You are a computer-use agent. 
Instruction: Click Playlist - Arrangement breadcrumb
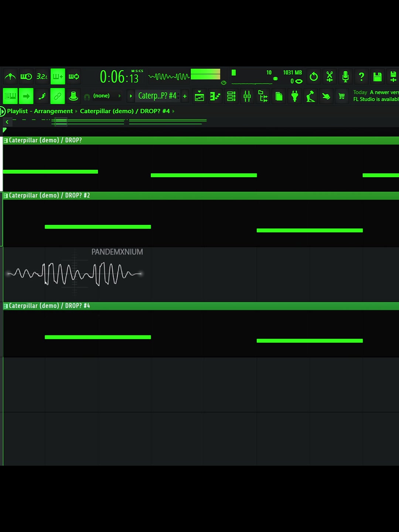click(x=40, y=111)
